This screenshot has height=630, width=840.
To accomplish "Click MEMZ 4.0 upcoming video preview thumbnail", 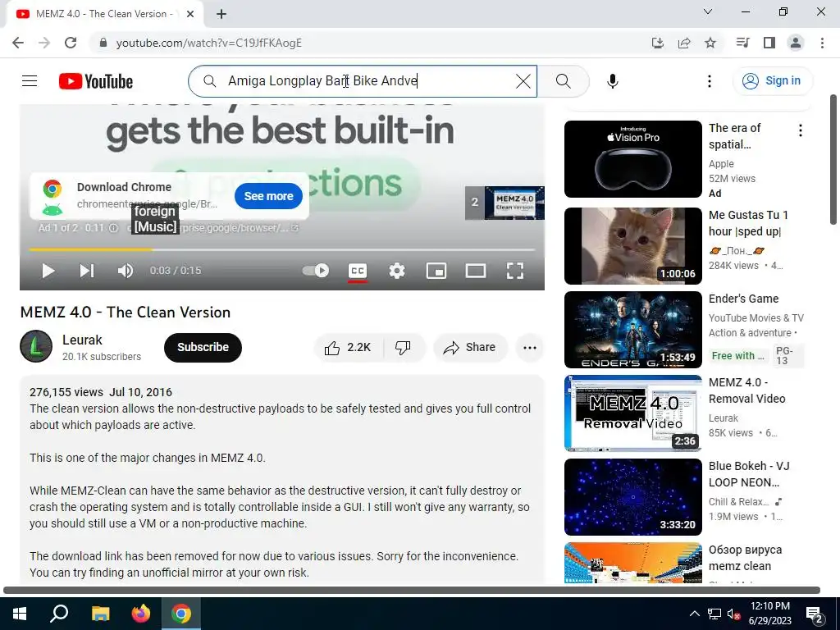I will pyautogui.click(x=514, y=203).
